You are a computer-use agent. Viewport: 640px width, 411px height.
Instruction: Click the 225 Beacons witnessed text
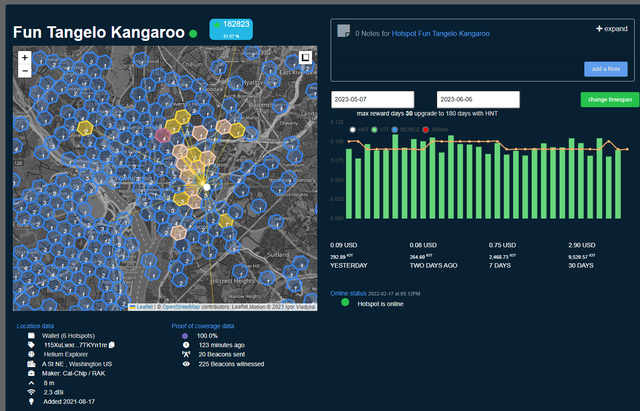(231, 364)
